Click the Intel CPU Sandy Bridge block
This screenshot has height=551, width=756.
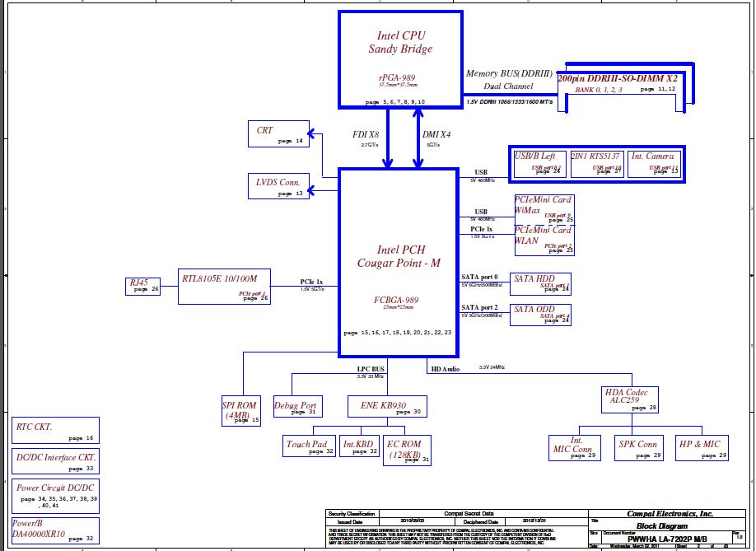399,59
